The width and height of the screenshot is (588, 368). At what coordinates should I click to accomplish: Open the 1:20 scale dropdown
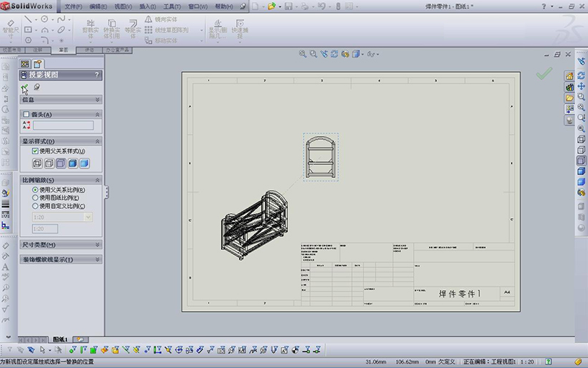tap(88, 217)
